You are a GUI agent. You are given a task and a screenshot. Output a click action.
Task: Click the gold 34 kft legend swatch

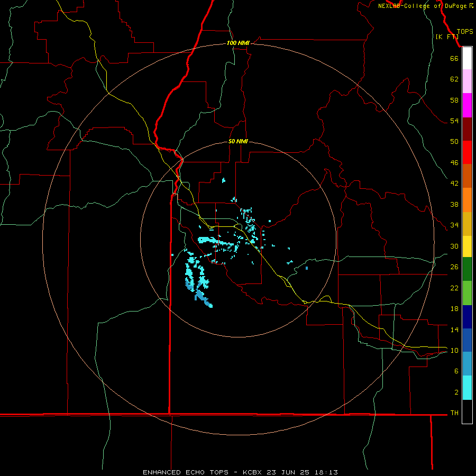point(467,224)
